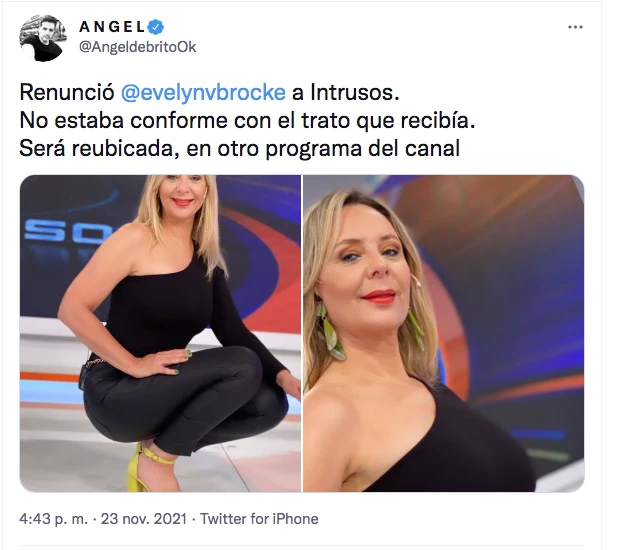Click the line 'Será reubicada, en otro programa'

tap(239, 149)
